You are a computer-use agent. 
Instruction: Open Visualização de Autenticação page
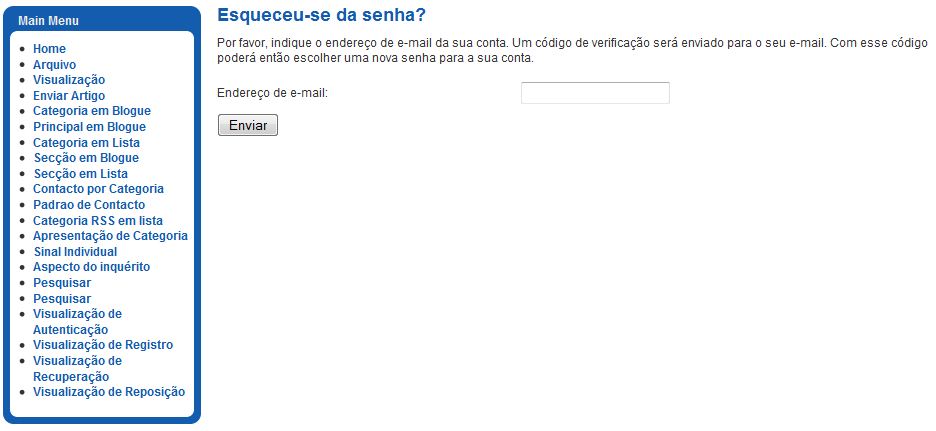tap(77, 322)
